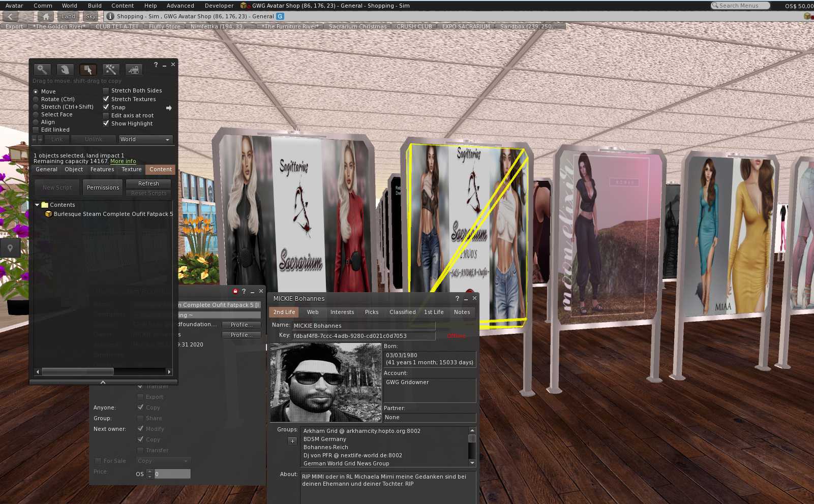Screen dimensions: 814x504
Task: Click the Sky environment button
Action: (x=91, y=16)
